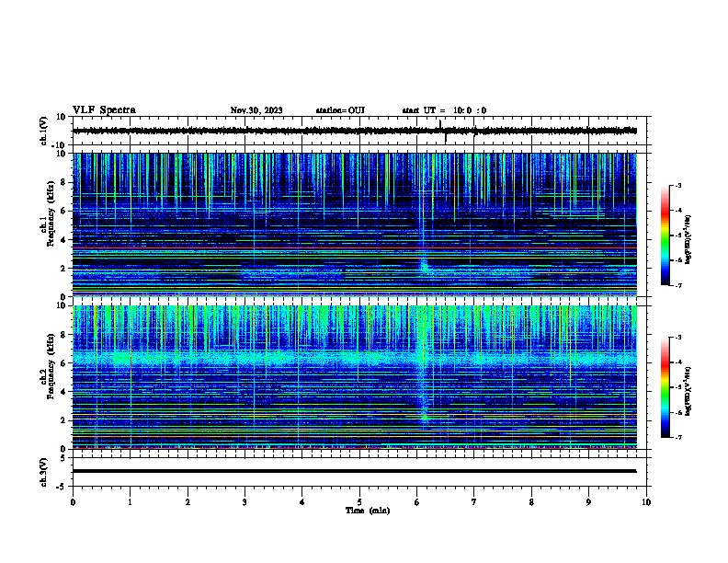Image resolution: width=728 pixels, height=563 pixels.
Task: Click the "ch.3(V)" axis label
Action: (x=44, y=472)
